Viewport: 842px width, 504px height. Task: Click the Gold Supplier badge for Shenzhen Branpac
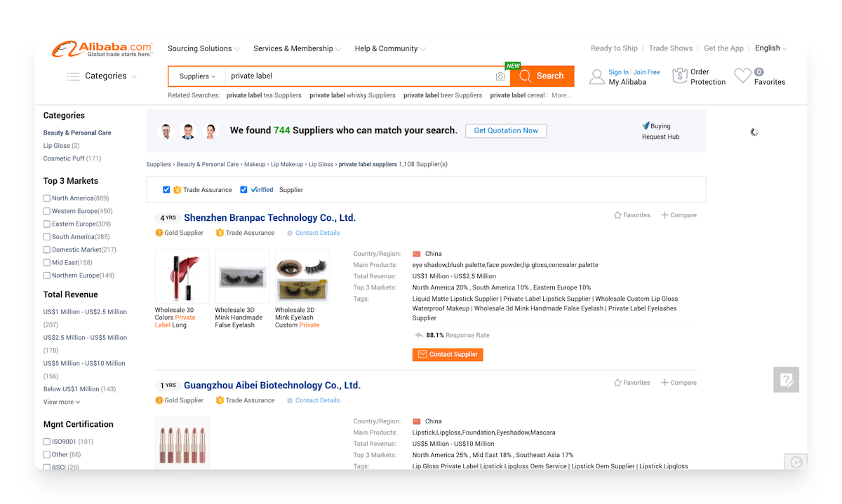point(180,232)
